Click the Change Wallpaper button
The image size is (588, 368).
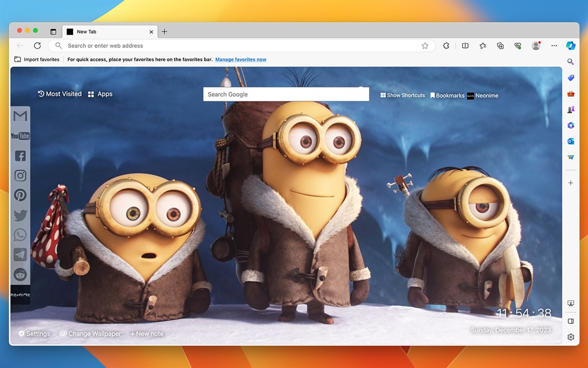tap(90, 334)
